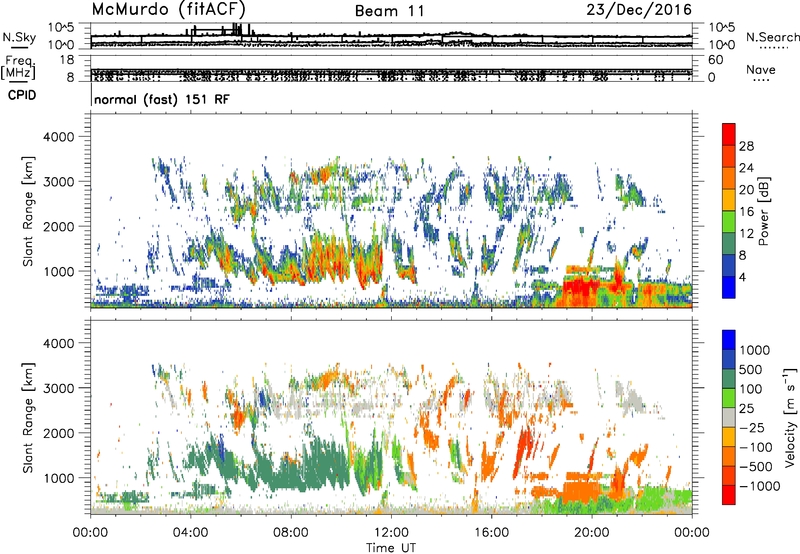Click the '18' tick of the frequency panel
Image resolution: width=800 pixels, height=554 pixels.
click(x=67, y=60)
